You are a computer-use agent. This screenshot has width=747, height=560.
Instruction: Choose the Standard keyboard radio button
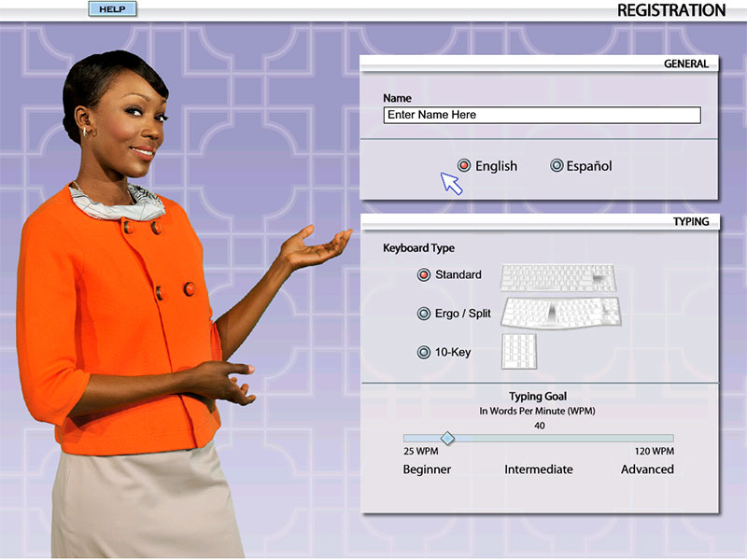tap(424, 274)
